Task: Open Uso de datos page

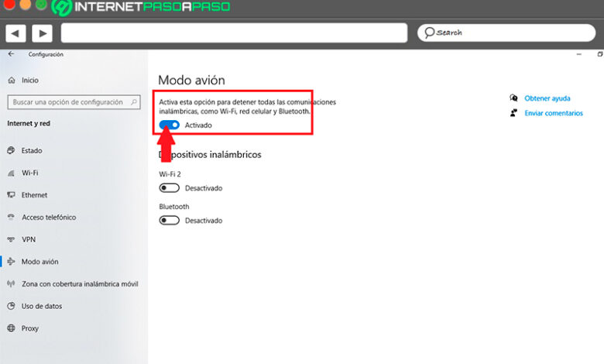Action: pyautogui.click(x=42, y=306)
